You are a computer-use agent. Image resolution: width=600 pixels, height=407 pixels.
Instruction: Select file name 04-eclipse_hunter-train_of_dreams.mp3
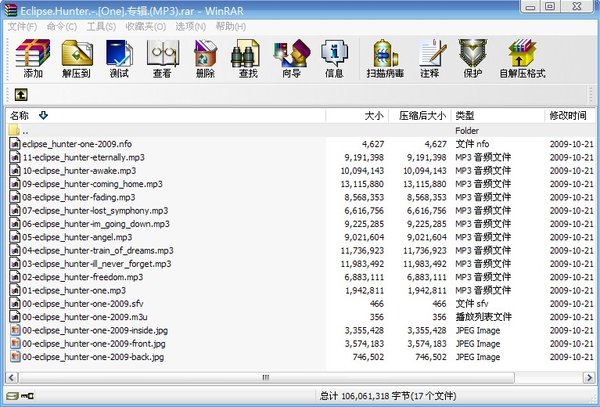[x=98, y=251]
